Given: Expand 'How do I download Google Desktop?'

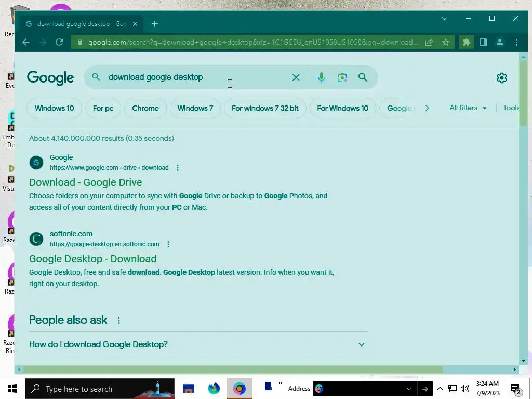Looking at the screenshot, I should point(198,344).
